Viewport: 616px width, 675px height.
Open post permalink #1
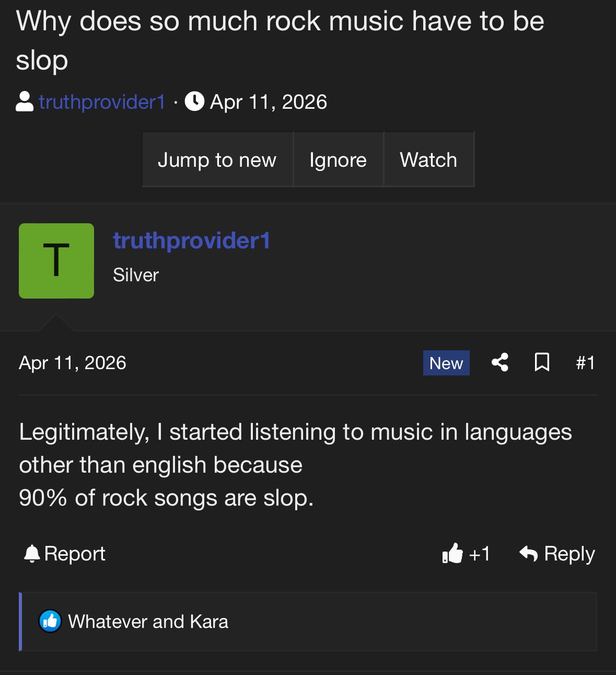pos(585,363)
